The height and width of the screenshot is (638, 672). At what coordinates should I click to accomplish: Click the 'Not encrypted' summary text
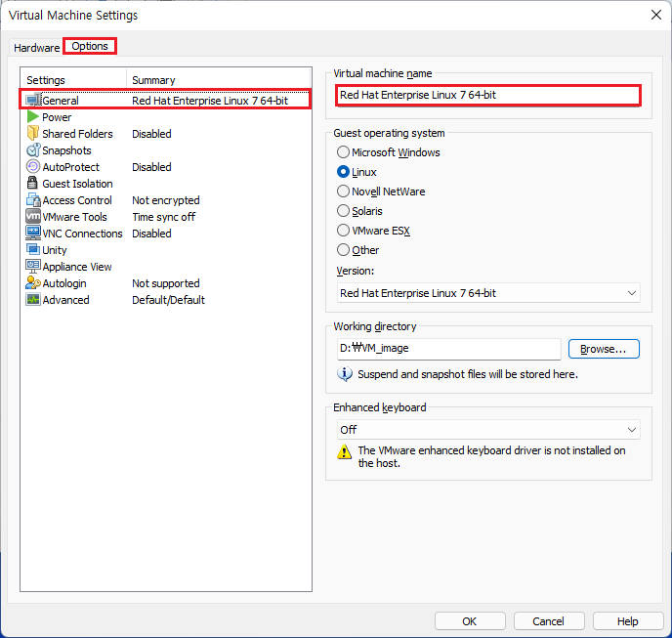pos(166,200)
